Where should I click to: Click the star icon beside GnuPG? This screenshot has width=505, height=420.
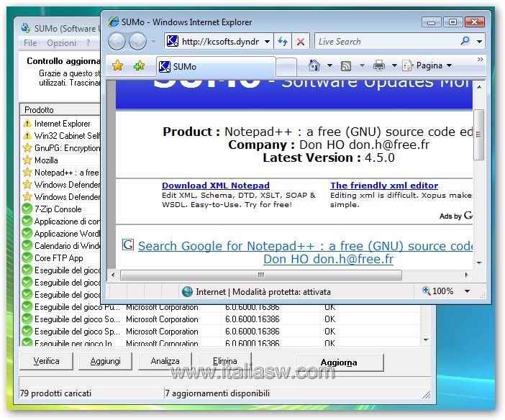click(27, 148)
